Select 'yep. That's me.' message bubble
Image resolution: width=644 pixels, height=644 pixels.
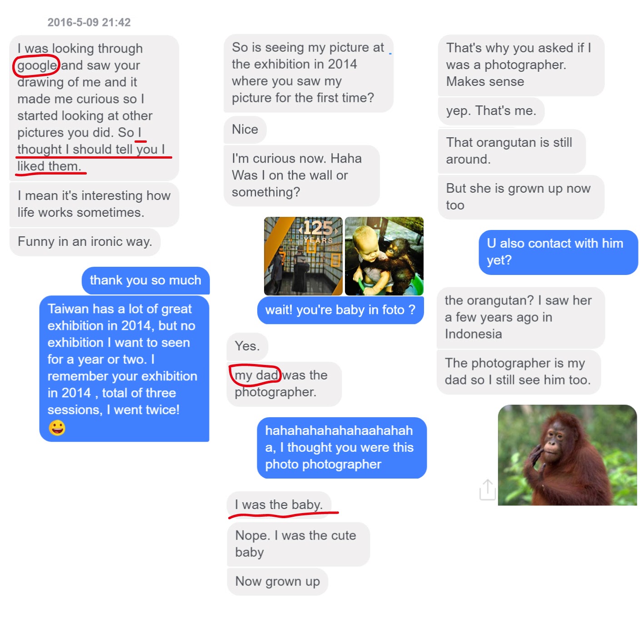pyautogui.click(x=491, y=111)
